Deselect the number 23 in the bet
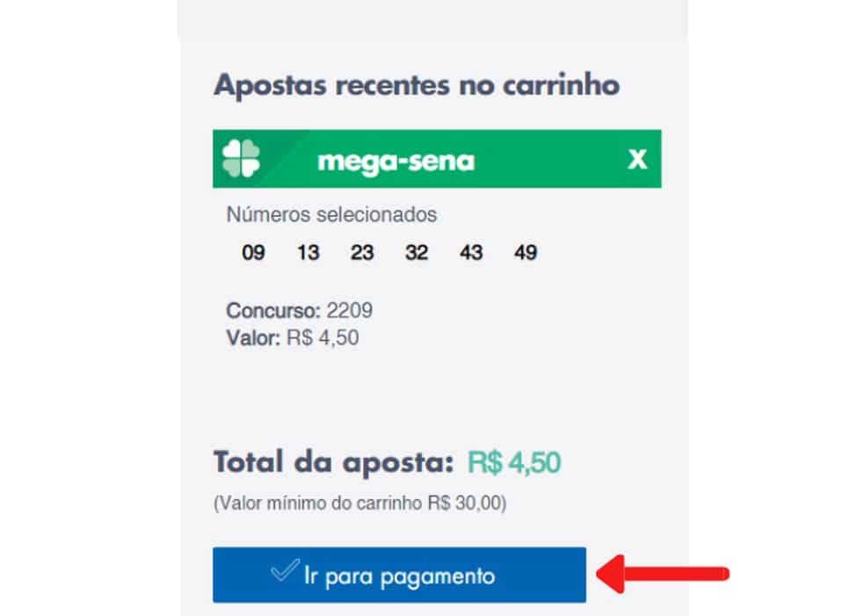Image resolution: width=865 pixels, height=616 pixels. click(361, 253)
